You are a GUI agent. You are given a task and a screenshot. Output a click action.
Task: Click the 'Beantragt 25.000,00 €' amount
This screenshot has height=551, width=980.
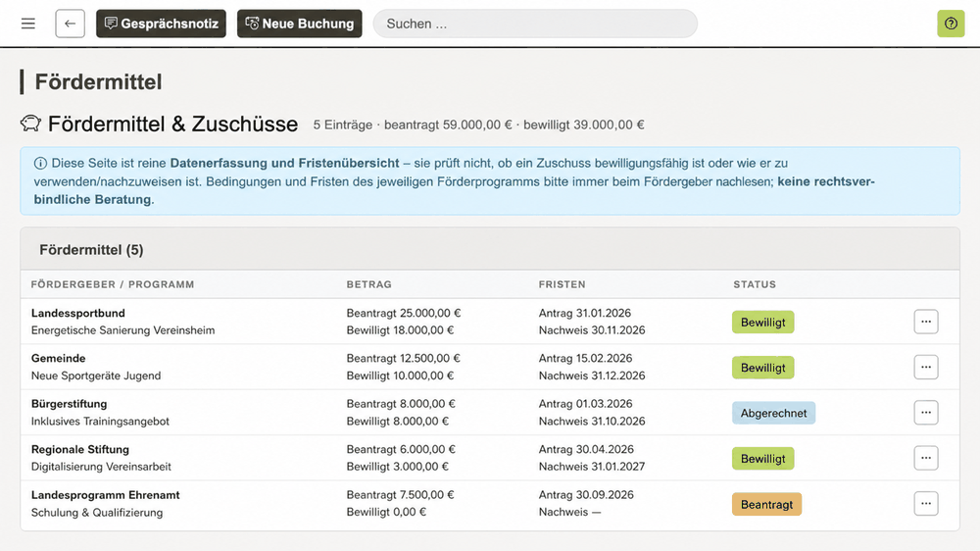coord(404,314)
